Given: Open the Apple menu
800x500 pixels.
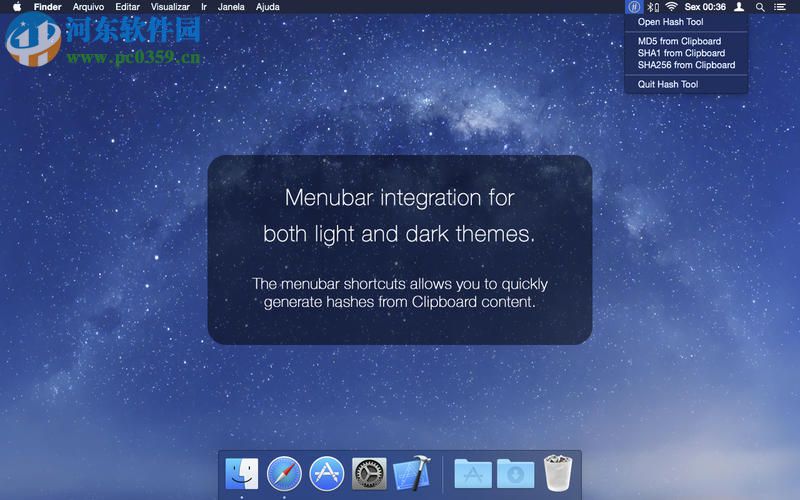Looking at the screenshot, I should (x=17, y=7).
